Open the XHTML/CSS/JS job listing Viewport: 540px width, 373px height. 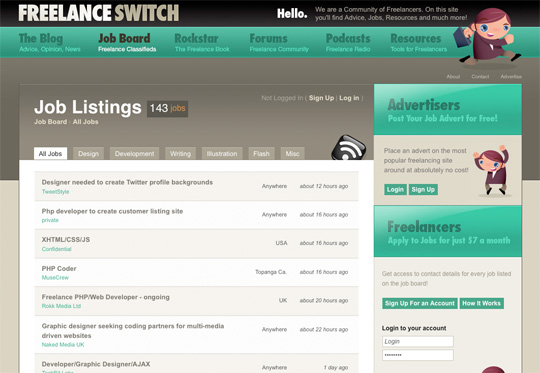point(66,239)
